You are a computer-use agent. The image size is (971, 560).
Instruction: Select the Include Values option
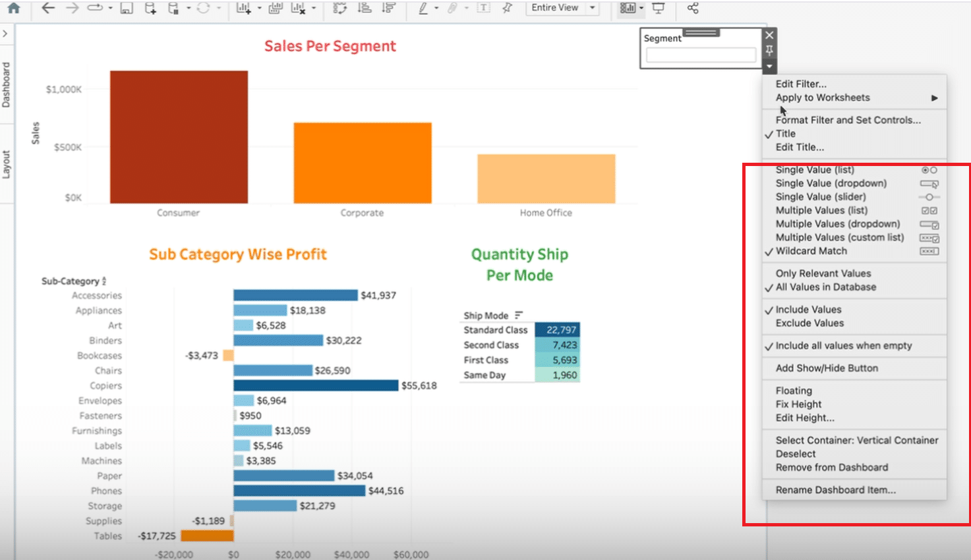point(808,310)
